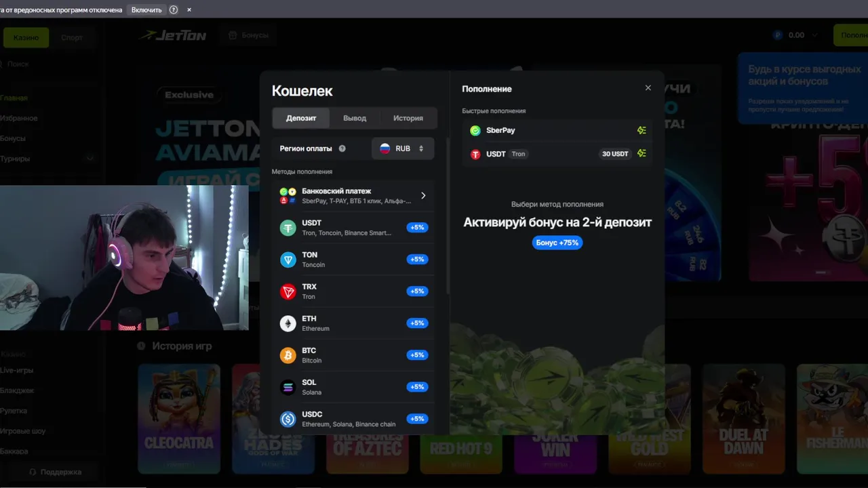The image size is (868, 488).
Task: Click the +5% badge on USDT row
Action: coord(417,228)
